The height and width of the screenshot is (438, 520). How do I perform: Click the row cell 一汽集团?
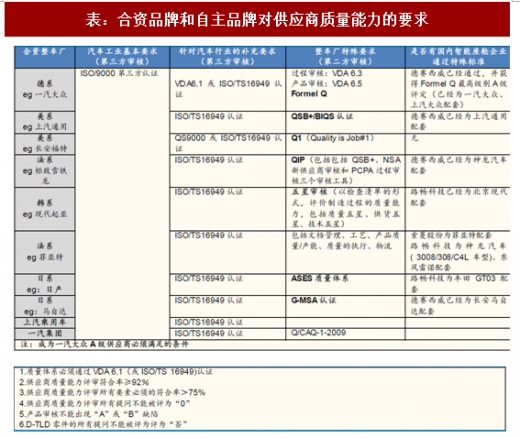[x=45, y=333]
